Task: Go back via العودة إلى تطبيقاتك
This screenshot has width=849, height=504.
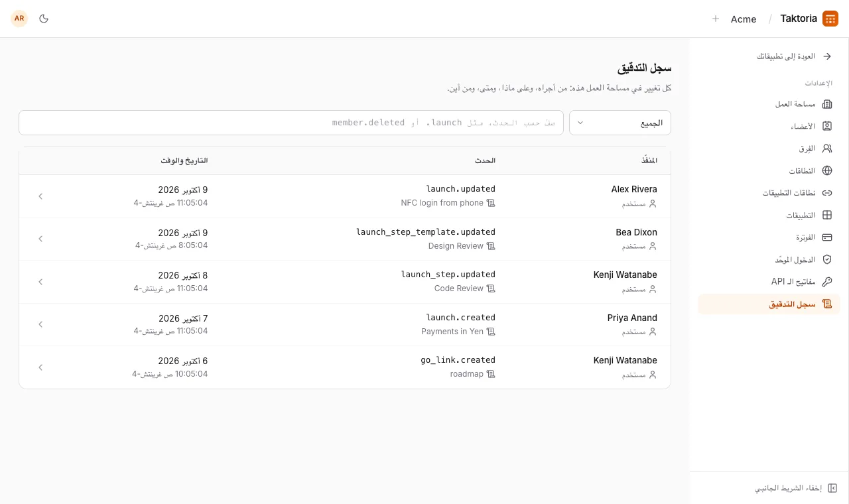Action: pos(786,56)
